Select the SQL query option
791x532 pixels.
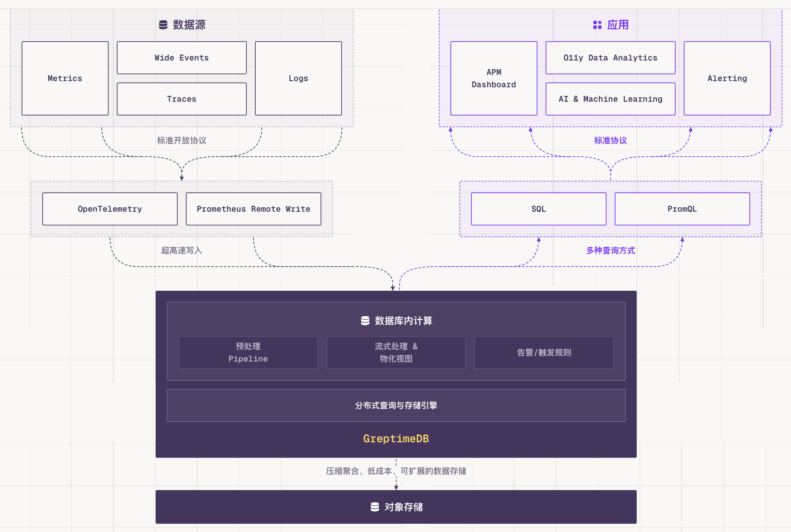tap(538, 209)
